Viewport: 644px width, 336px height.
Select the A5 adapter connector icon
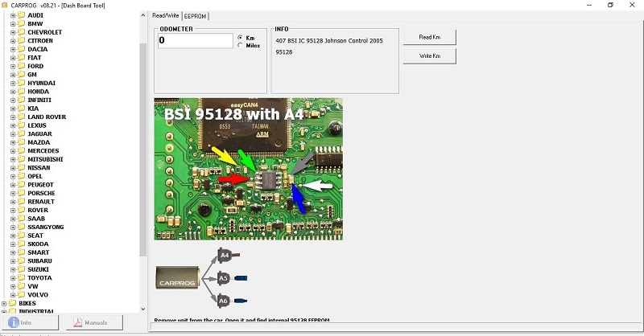coord(232,278)
